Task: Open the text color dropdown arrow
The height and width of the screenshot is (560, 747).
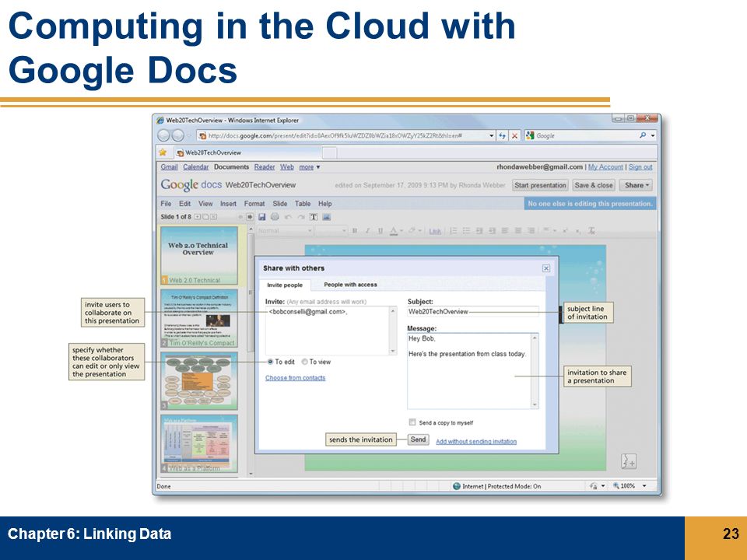Action: pyautogui.click(x=402, y=230)
